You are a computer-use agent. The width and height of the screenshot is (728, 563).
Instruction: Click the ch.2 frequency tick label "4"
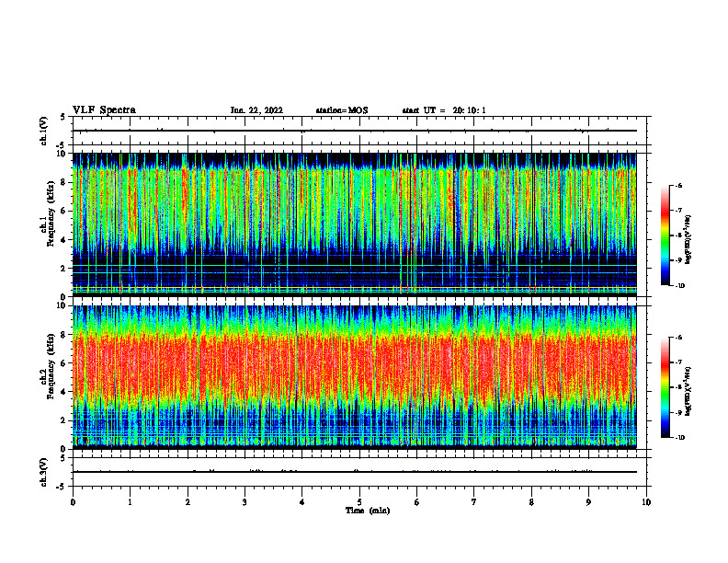pos(64,392)
